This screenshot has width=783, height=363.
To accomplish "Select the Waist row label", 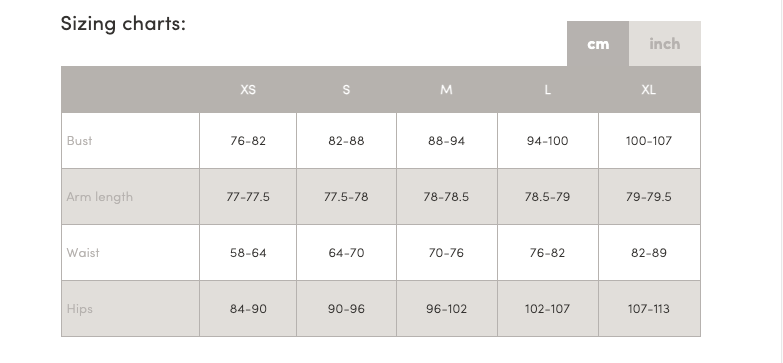I will (83, 253).
